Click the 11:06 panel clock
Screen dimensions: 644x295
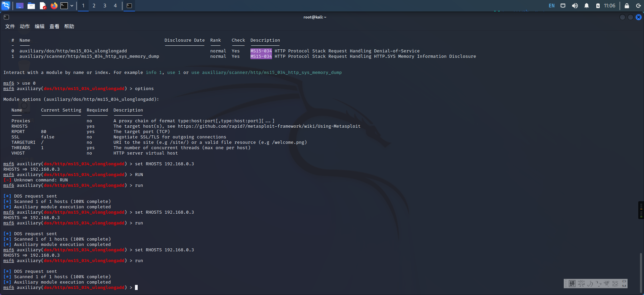coord(610,6)
